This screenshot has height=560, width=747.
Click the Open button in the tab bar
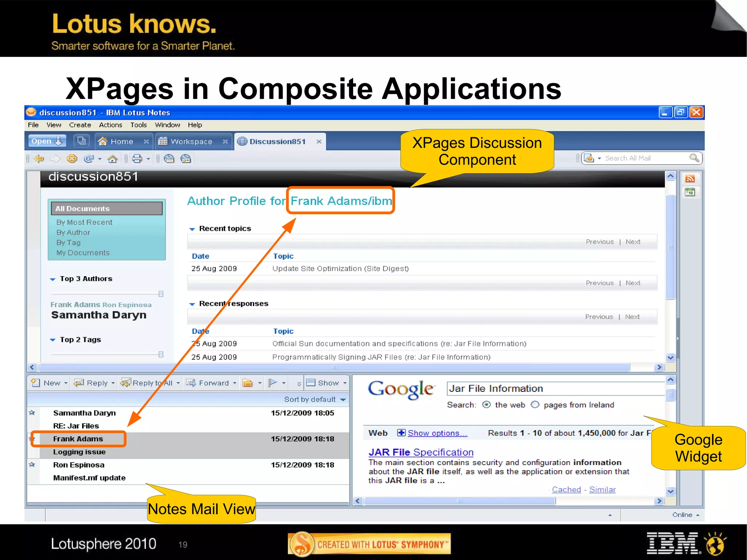coord(47,141)
